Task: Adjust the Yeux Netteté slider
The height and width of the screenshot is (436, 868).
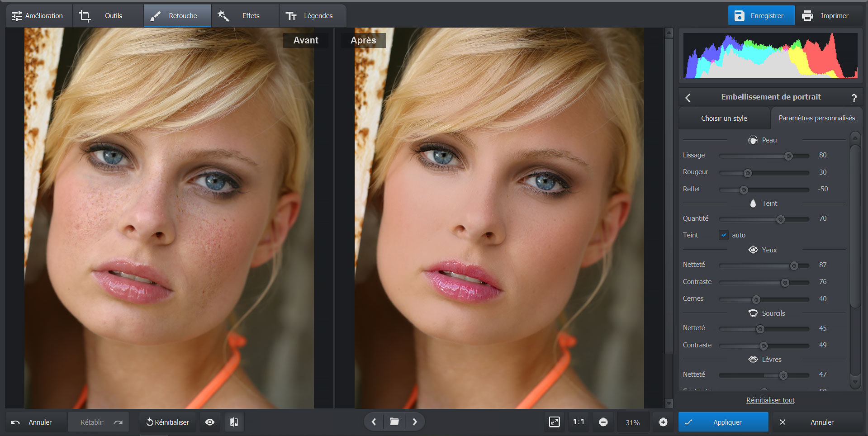Action: click(764, 265)
